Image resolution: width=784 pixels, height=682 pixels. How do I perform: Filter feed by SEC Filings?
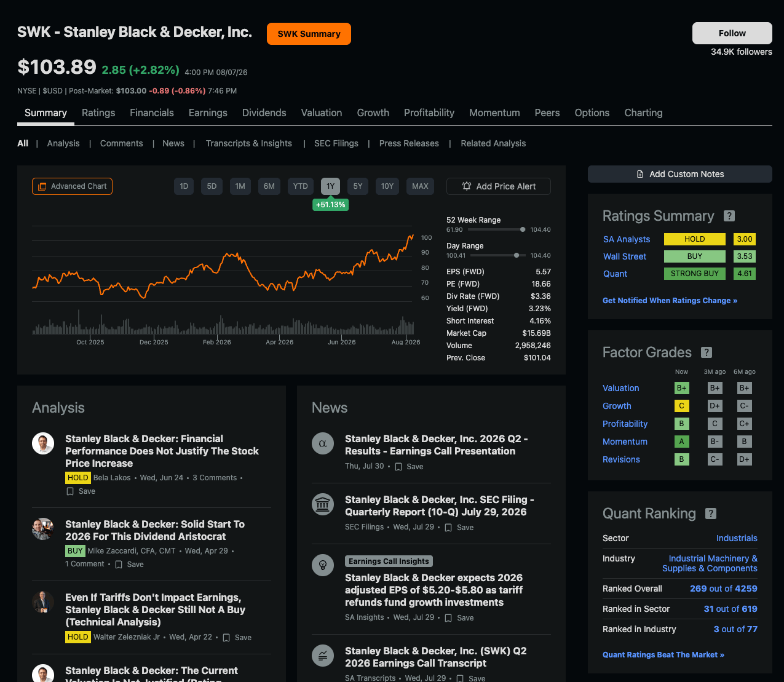point(336,143)
